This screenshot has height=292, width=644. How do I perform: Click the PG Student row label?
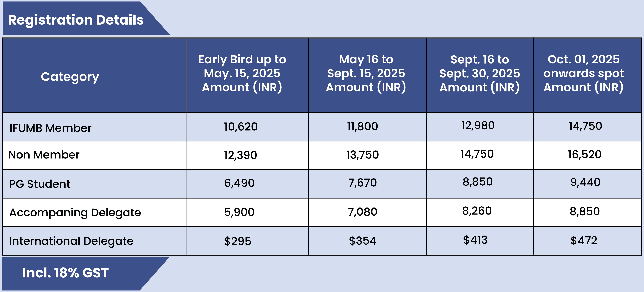tap(40, 184)
